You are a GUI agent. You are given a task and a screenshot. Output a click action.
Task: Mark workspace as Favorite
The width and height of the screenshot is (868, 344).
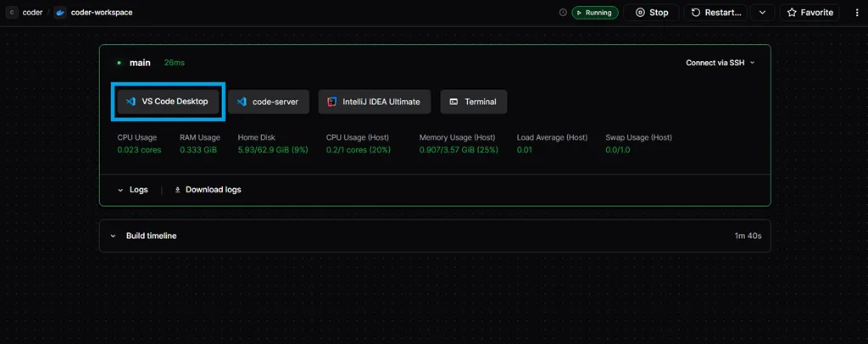click(810, 12)
